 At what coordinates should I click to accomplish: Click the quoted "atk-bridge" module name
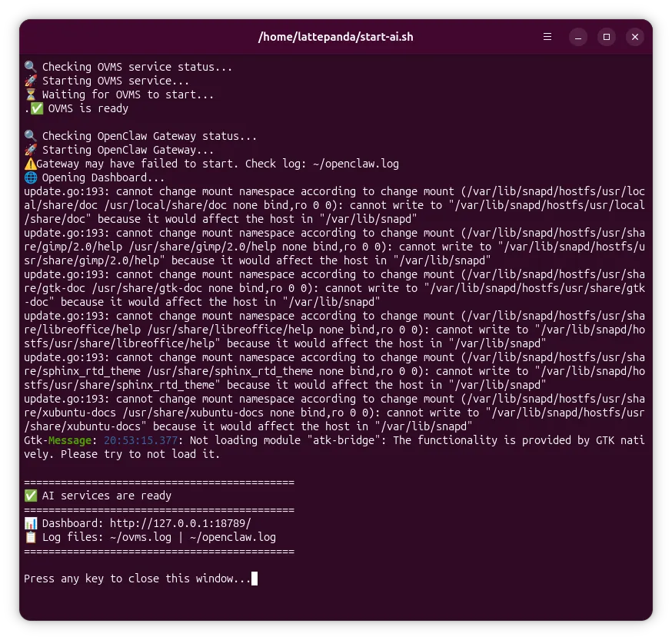(x=343, y=440)
